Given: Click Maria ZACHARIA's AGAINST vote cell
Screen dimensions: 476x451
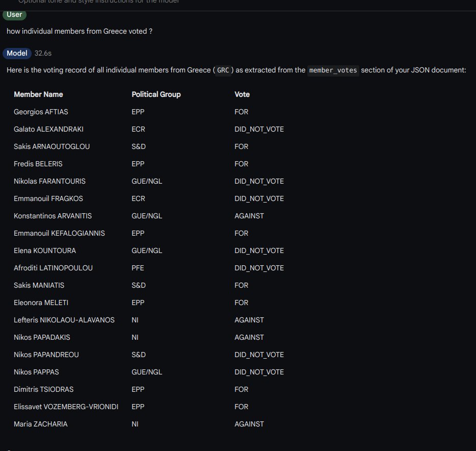Looking at the screenshot, I should 249,424.
